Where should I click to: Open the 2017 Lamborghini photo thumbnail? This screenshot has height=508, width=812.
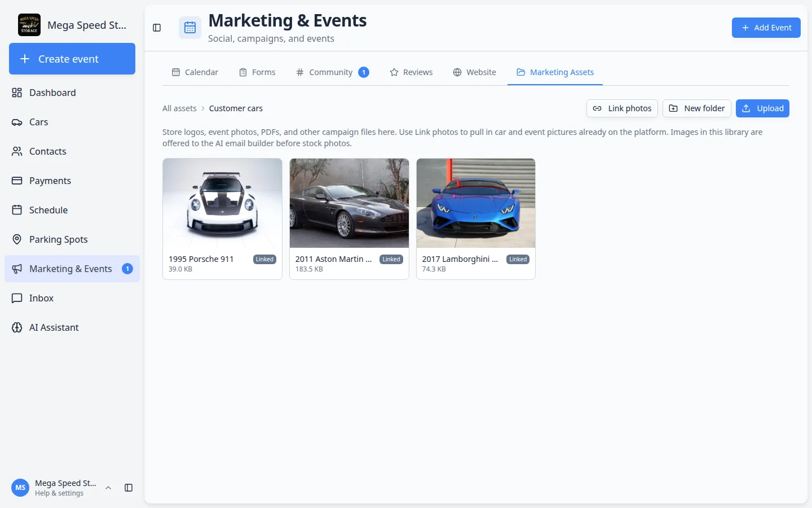tap(476, 203)
